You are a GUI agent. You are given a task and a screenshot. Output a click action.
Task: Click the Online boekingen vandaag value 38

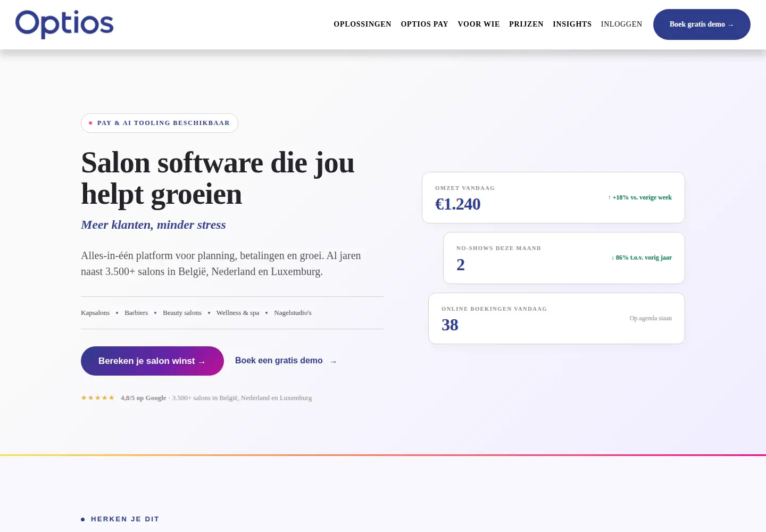[450, 325]
